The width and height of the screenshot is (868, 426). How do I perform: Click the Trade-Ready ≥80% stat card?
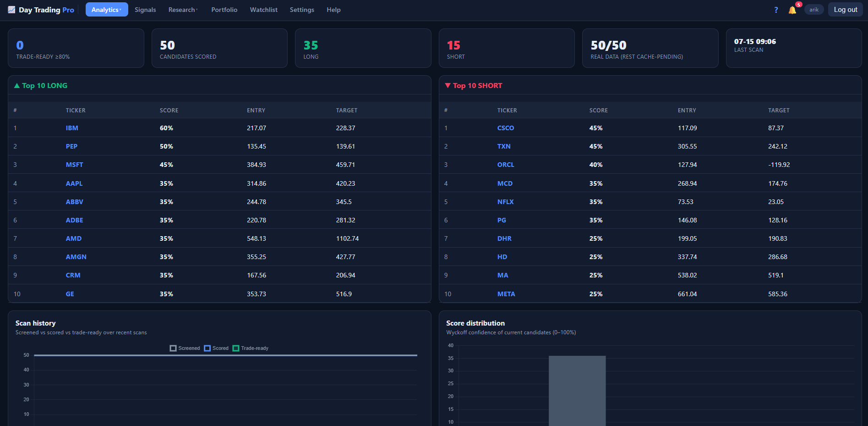coord(76,48)
